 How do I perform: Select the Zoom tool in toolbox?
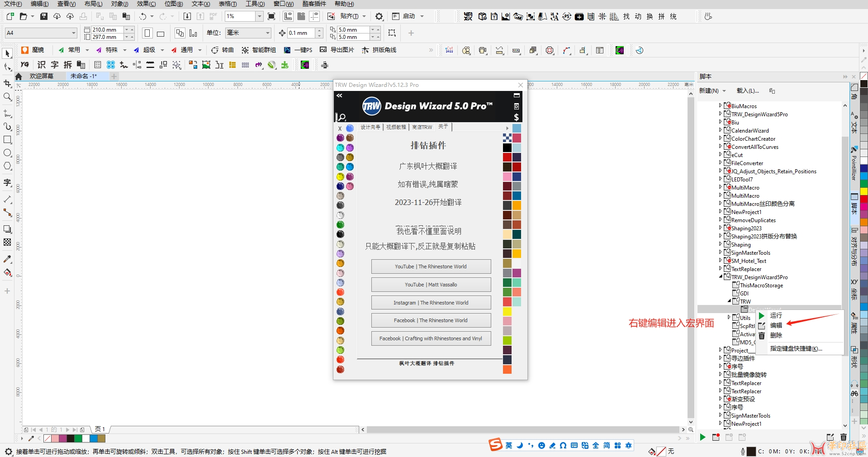click(x=7, y=97)
